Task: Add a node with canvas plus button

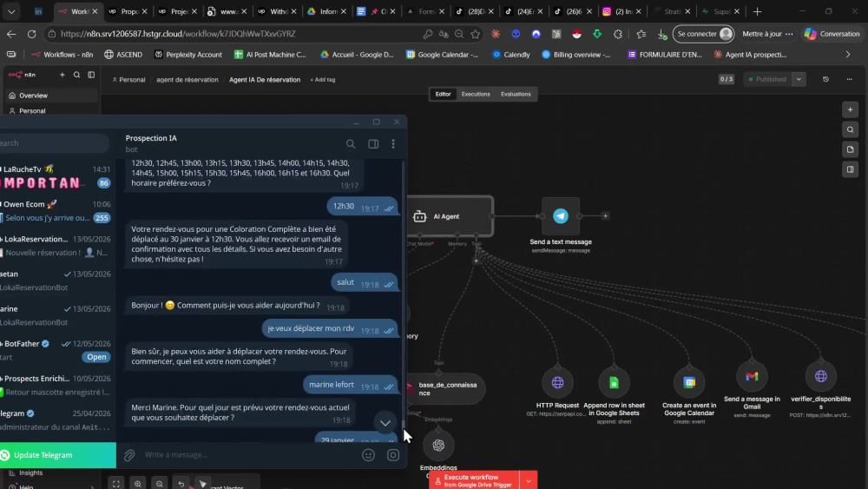Action: 851,109
